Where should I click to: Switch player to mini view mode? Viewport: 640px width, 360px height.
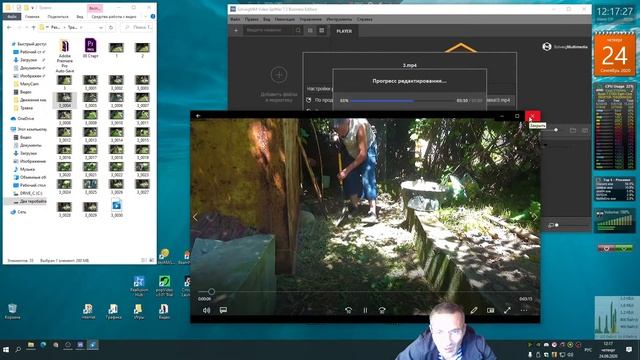coord(491,310)
